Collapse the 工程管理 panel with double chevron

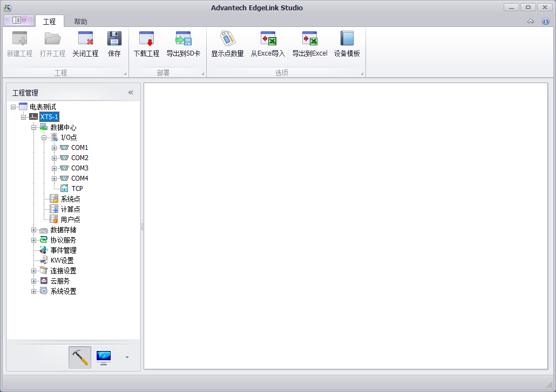[x=131, y=93]
